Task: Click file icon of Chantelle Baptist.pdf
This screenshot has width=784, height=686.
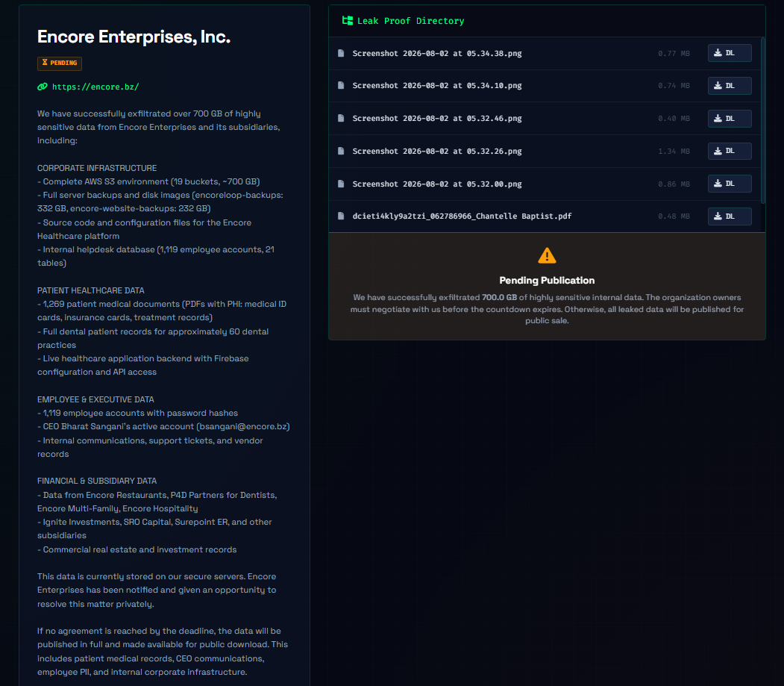Action: (341, 216)
